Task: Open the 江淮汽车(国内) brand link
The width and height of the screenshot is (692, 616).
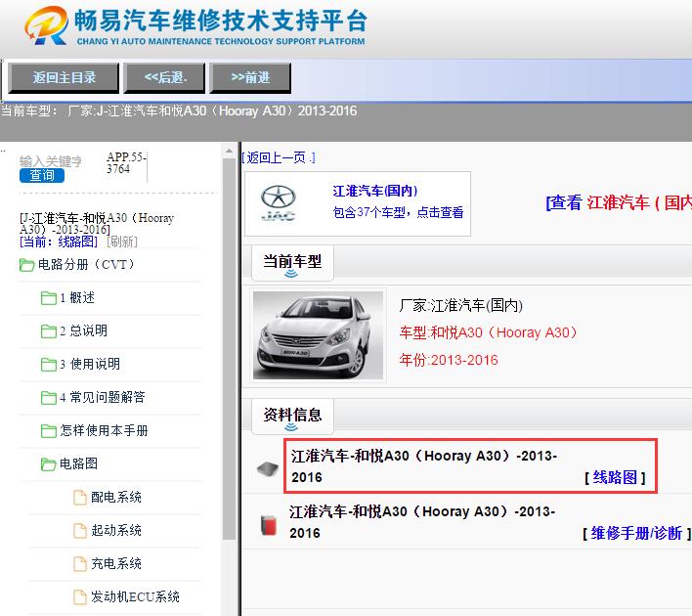Action: 374,191
